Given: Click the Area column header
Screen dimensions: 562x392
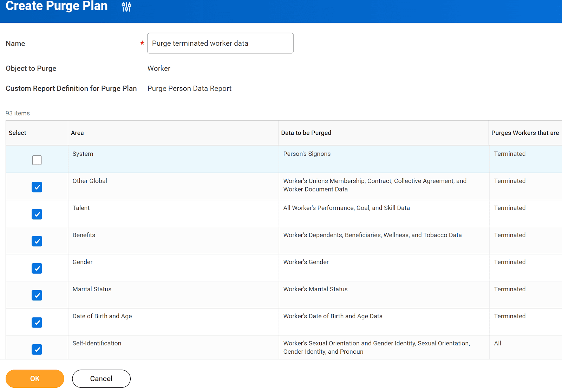Looking at the screenshot, I should pyautogui.click(x=77, y=133).
